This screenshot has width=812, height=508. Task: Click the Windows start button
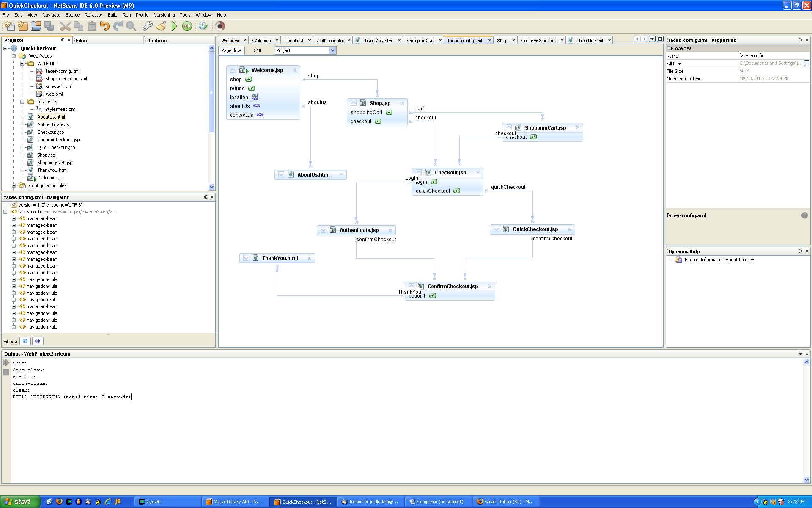tap(20, 502)
